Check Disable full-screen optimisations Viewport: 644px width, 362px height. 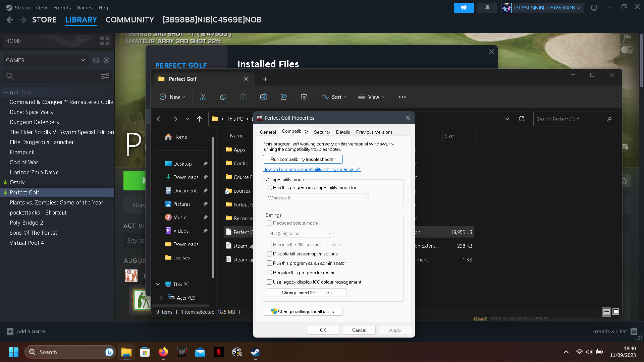coord(269,254)
